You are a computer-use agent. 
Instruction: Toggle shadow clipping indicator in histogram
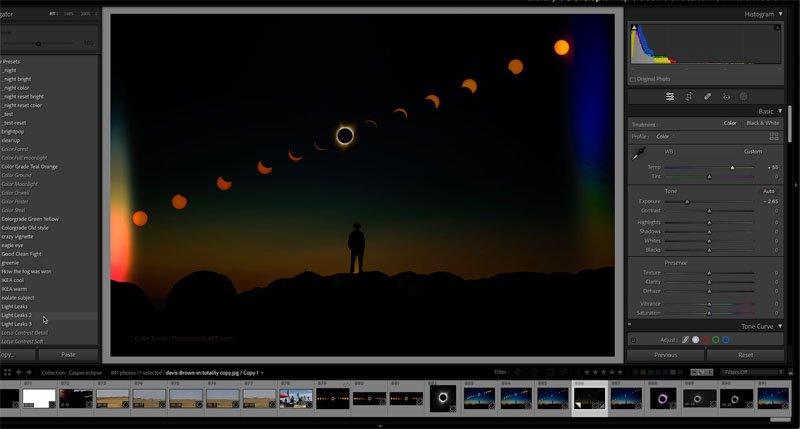point(634,28)
